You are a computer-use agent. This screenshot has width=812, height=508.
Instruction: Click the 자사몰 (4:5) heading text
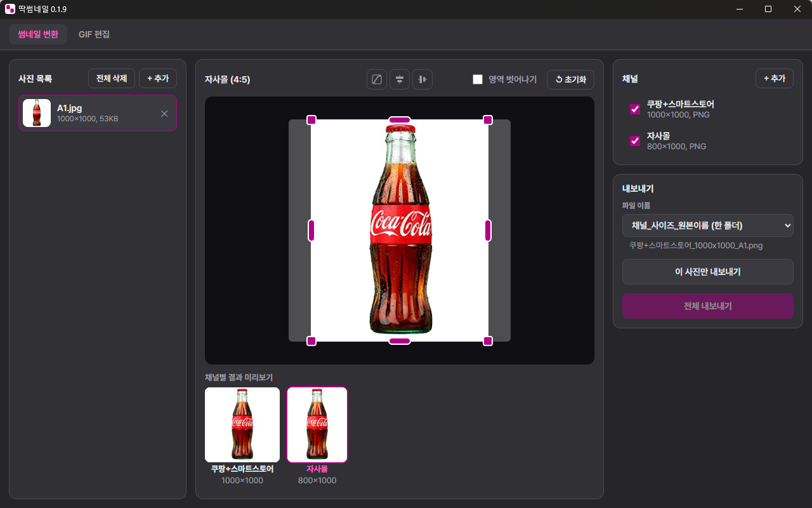pyautogui.click(x=227, y=80)
